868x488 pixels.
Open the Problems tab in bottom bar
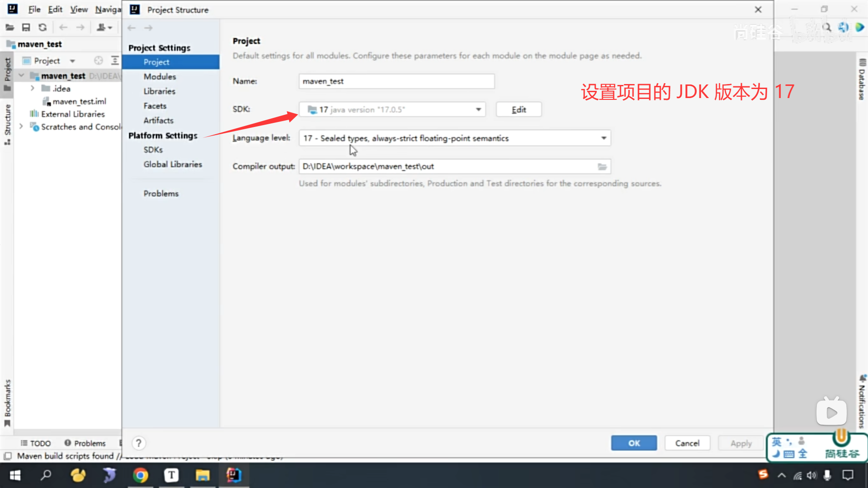[x=85, y=443]
